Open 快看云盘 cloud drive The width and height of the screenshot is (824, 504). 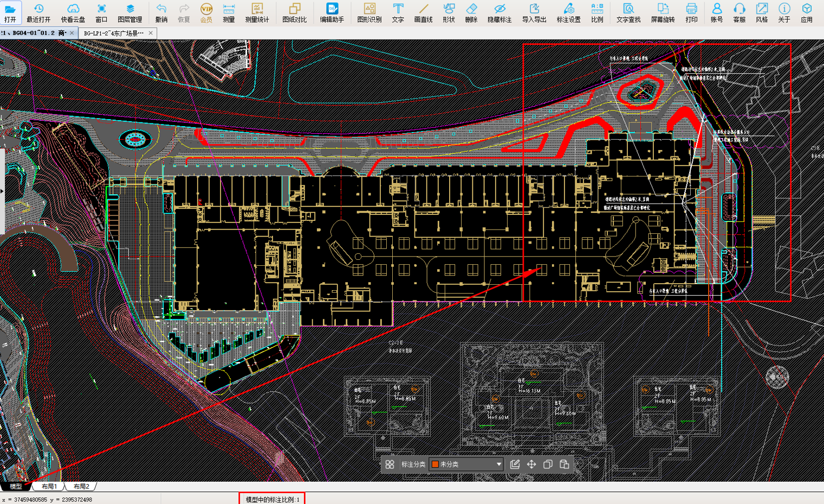tap(73, 12)
